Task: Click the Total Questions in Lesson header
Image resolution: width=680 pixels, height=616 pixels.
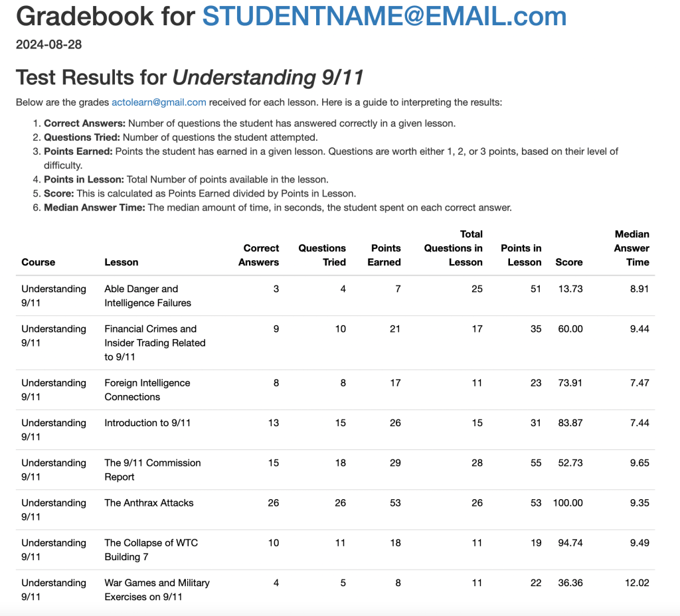Action: (454, 248)
